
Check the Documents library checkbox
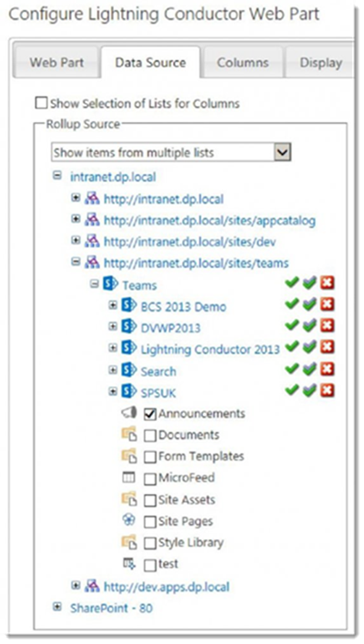tap(150, 435)
